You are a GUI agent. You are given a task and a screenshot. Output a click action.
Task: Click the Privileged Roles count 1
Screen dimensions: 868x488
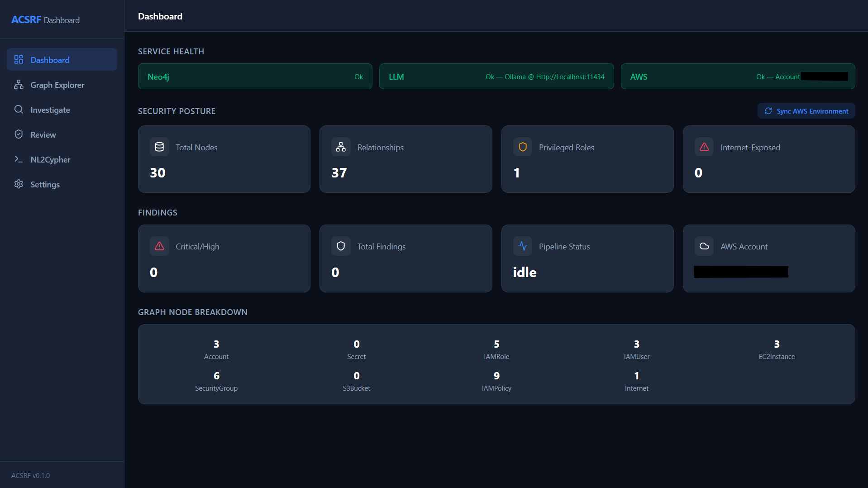[516, 173]
